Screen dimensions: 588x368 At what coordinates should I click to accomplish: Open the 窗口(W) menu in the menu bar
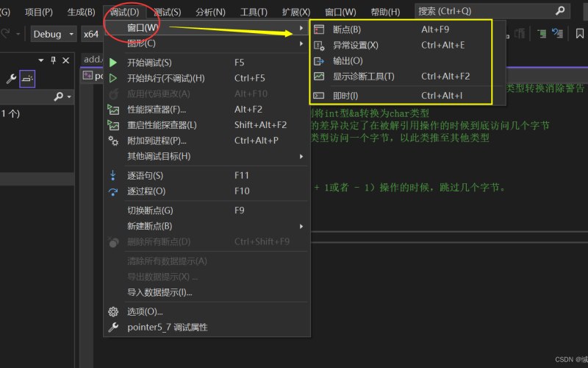(340, 12)
